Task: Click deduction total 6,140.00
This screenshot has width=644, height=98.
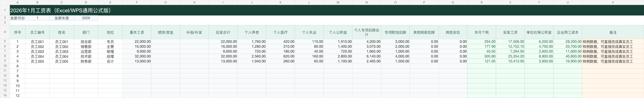Action: pyautogui.click(x=367, y=56)
